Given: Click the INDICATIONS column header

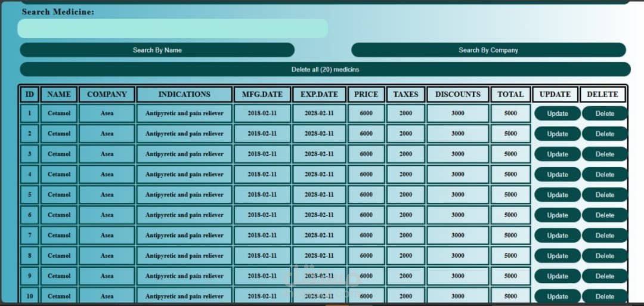Looking at the screenshot, I should (x=184, y=94).
